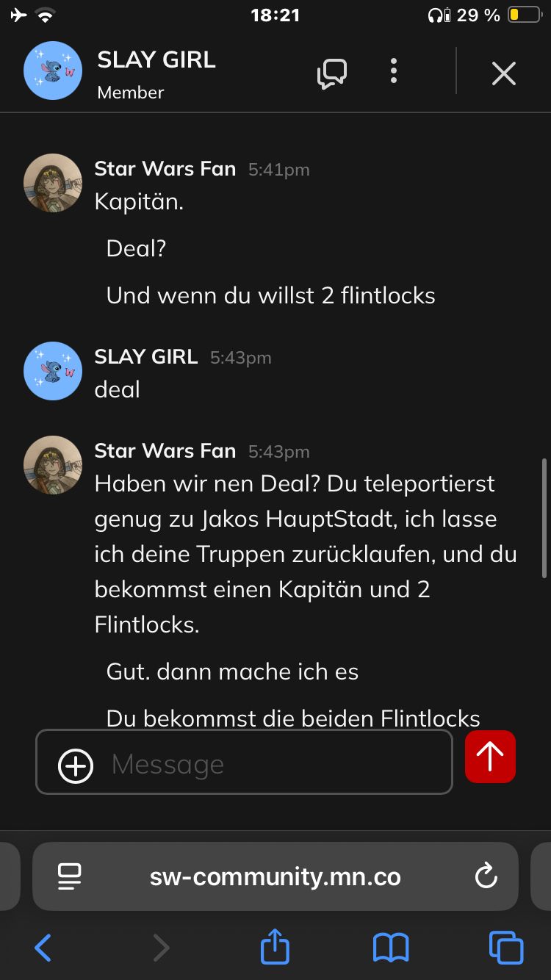This screenshot has height=980, width=551.
Task: Go back with the browser back arrow
Action: pos(43,948)
